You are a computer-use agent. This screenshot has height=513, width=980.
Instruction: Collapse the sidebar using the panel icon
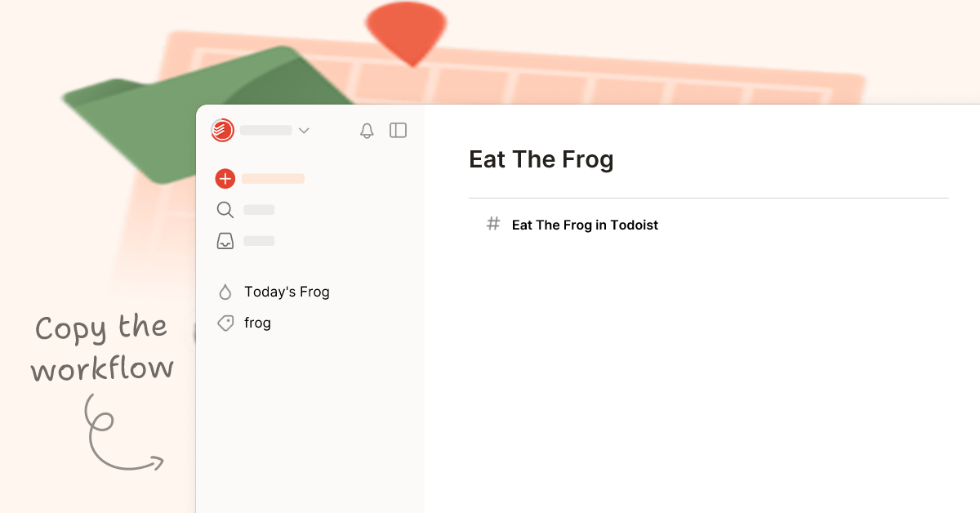click(398, 131)
